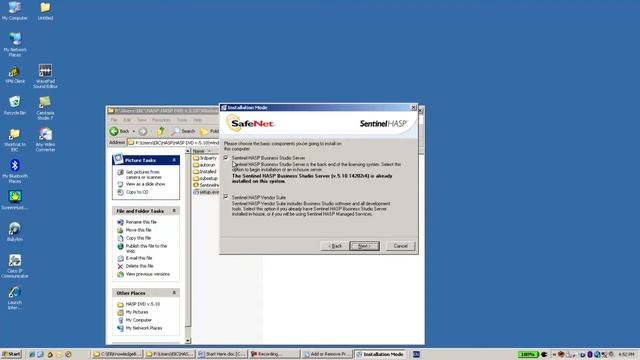Launch WavePad Sound Editor shortcut
Screen dimensions: 640x360
[45, 76]
